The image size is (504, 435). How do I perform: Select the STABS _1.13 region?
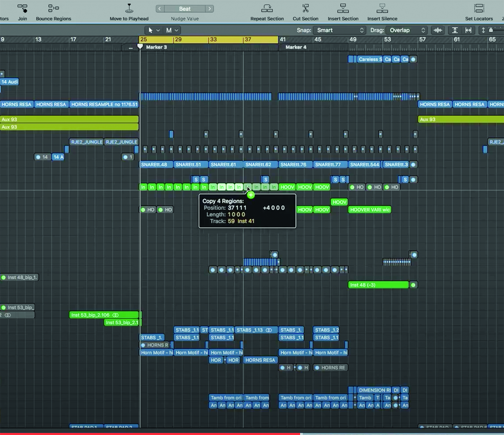[256, 330]
